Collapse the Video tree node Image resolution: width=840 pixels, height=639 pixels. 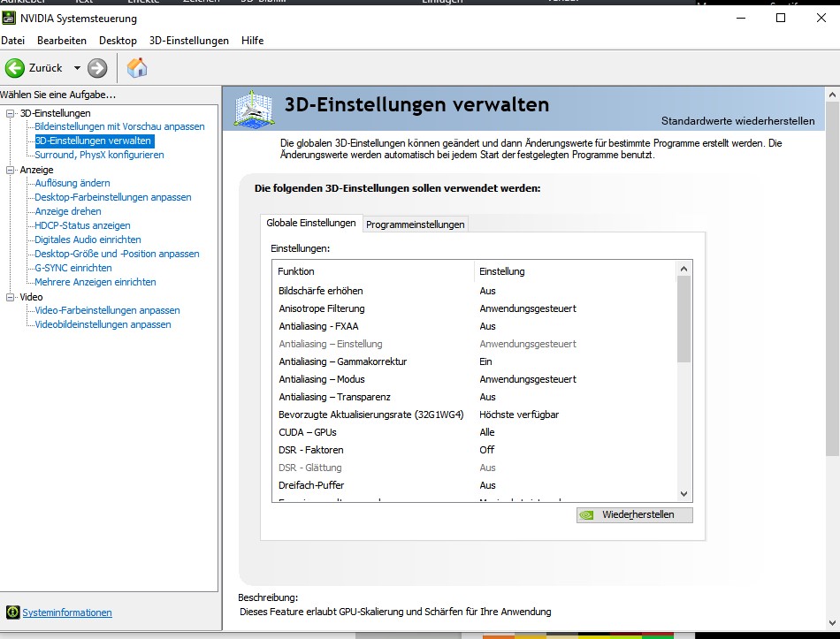pyautogui.click(x=10, y=297)
